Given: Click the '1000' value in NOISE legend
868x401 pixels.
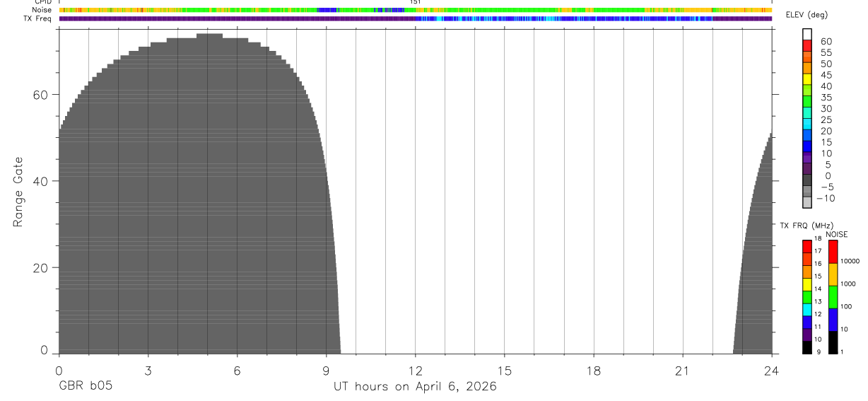Looking at the screenshot, I should [847, 284].
